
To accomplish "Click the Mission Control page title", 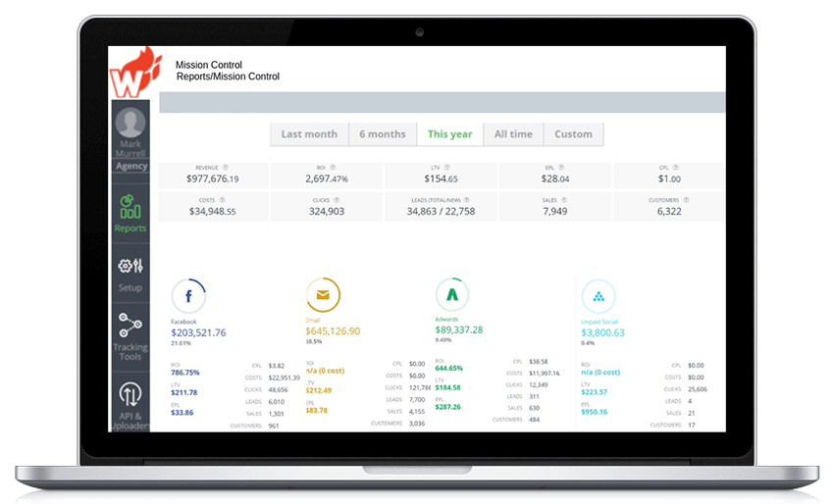I will point(209,65).
